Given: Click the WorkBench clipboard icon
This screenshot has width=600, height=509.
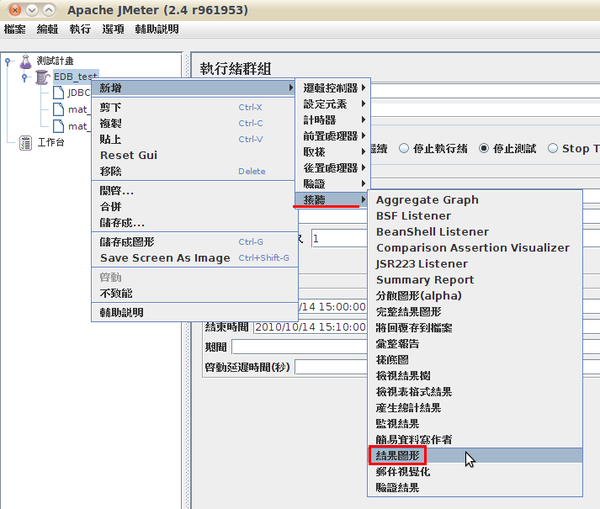Looking at the screenshot, I should pos(26,143).
